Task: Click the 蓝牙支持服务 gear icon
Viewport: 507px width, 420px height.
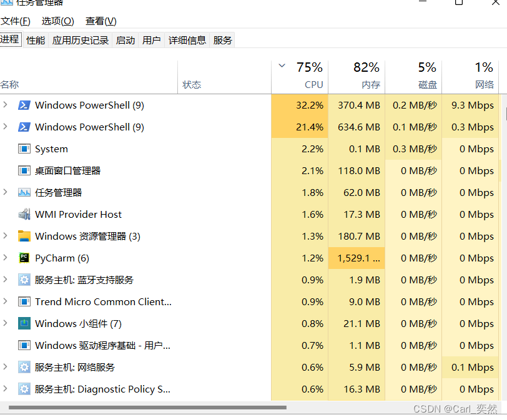Action: tap(24, 280)
